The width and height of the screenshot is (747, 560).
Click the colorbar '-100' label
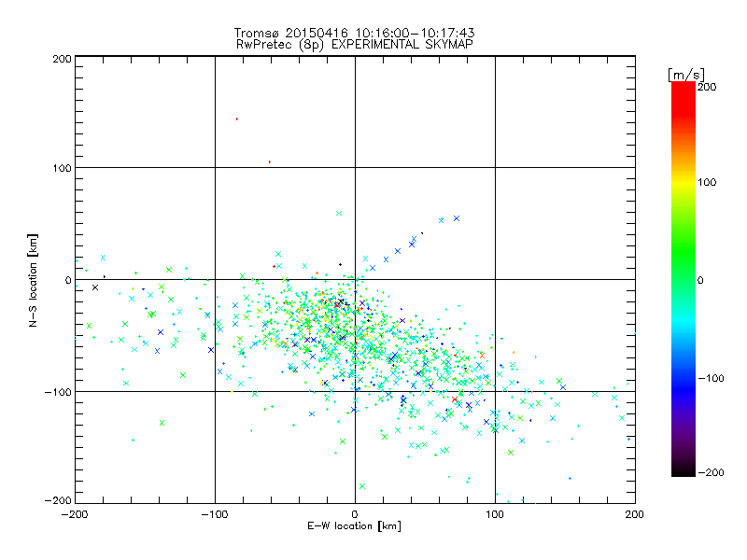(x=711, y=378)
